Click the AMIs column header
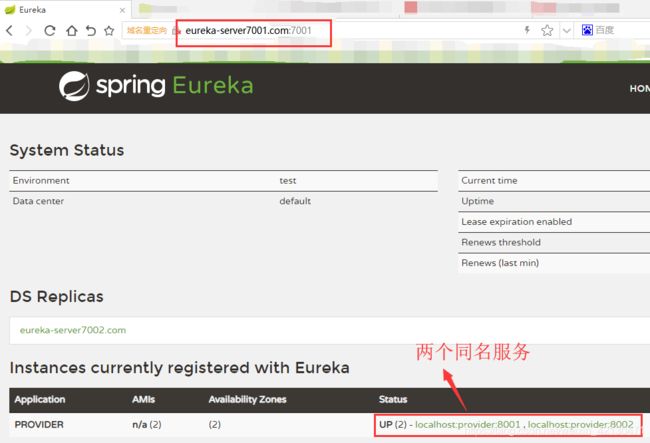650x443 pixels. point(143,399)
